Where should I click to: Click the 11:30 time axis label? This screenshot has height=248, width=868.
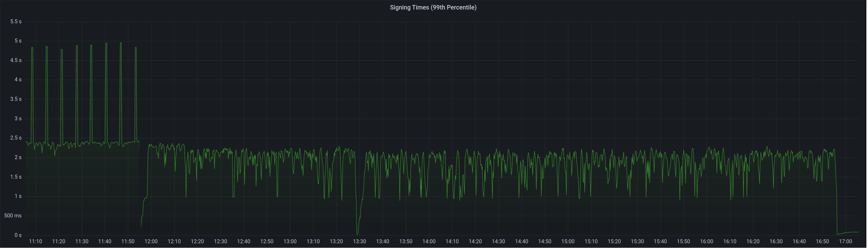[82, 242]
